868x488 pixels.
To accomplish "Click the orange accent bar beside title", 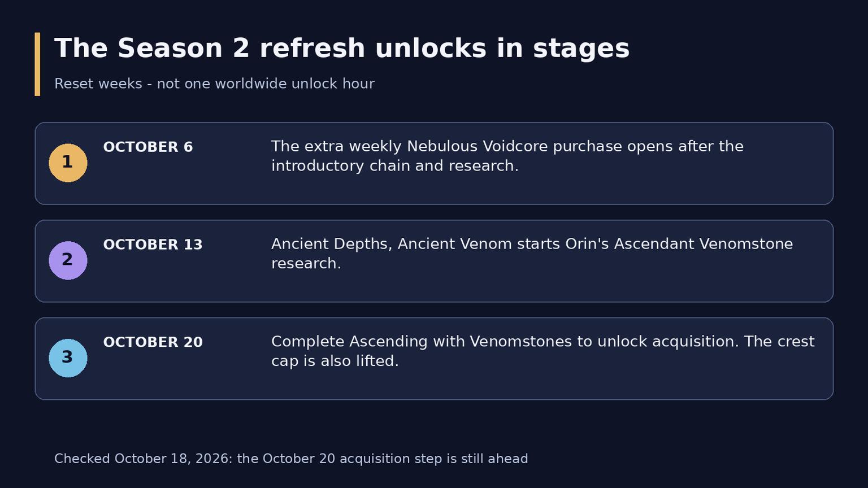I will (x=37, y=64).
